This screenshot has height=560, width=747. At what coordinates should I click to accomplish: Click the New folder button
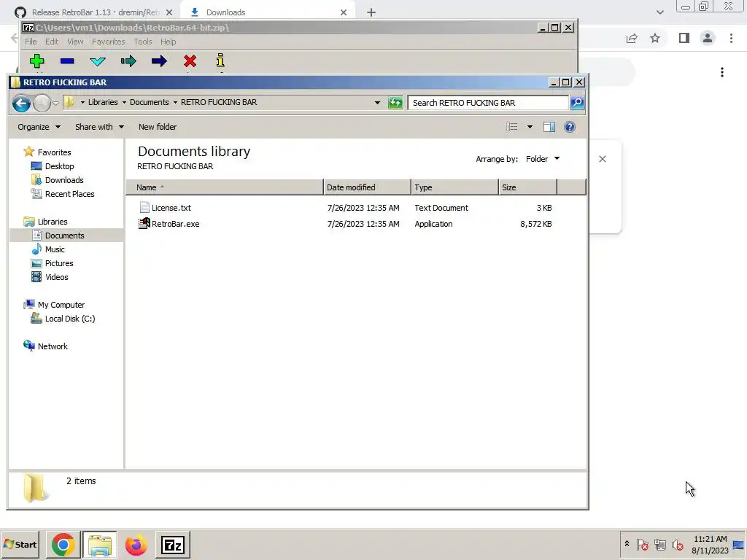pyautogui.click(x=158, y=127)
